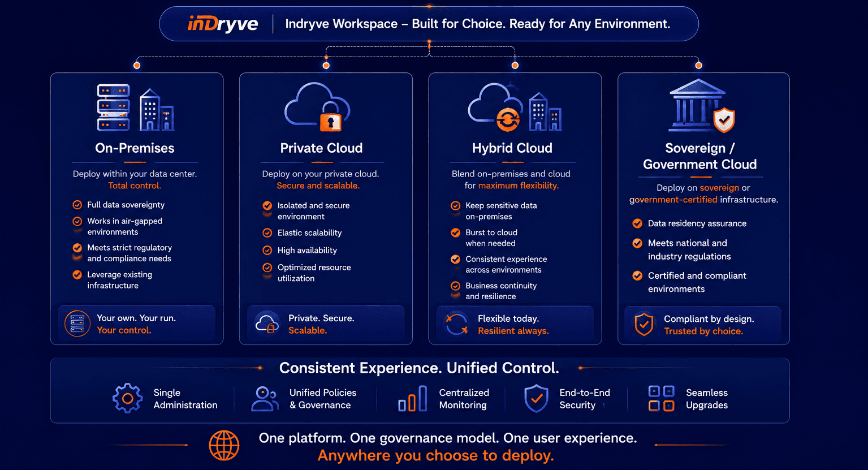
Task: Click the 'On-Premises' card heading
Action: pos(135,148)
